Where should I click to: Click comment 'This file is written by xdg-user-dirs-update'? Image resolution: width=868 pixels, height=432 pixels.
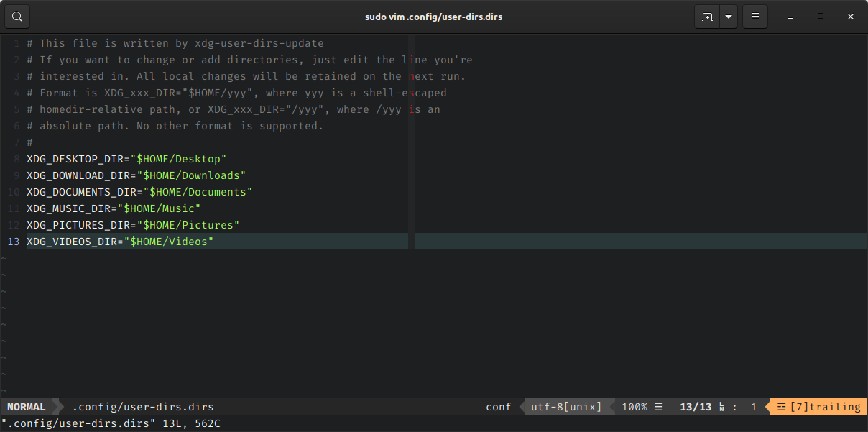(182, 43)
